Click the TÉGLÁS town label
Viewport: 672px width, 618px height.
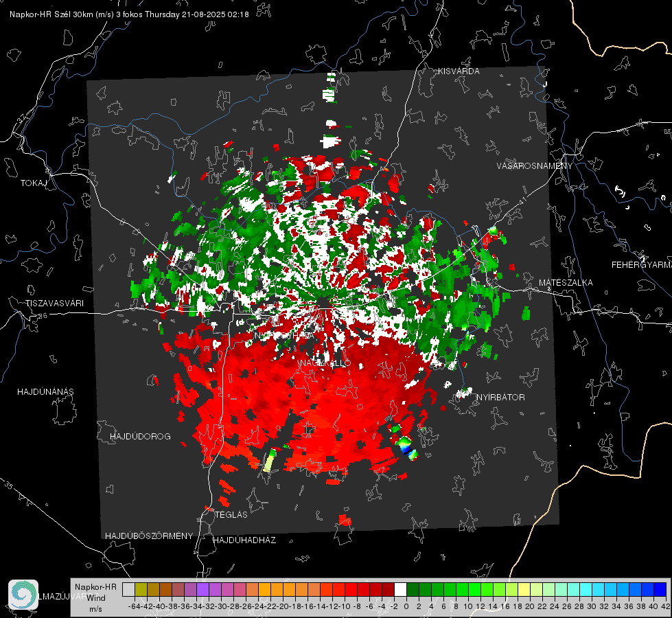point(231,514)
